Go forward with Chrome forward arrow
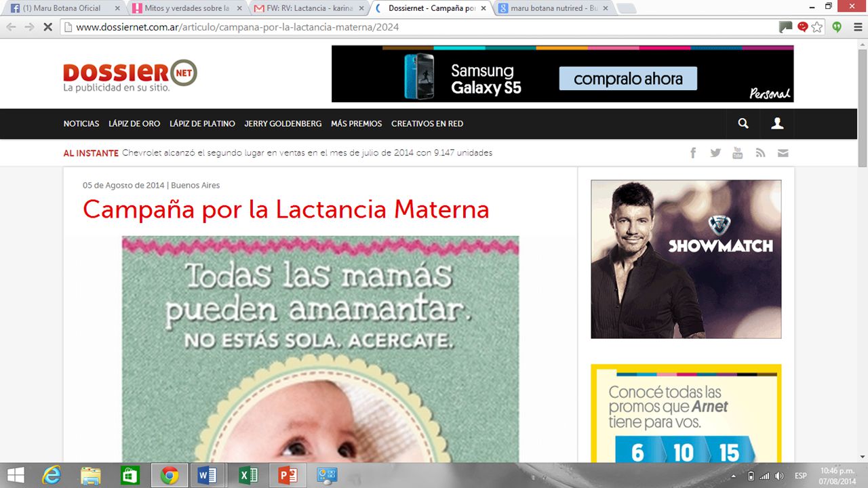868x488 pixels. pos(29,27)
